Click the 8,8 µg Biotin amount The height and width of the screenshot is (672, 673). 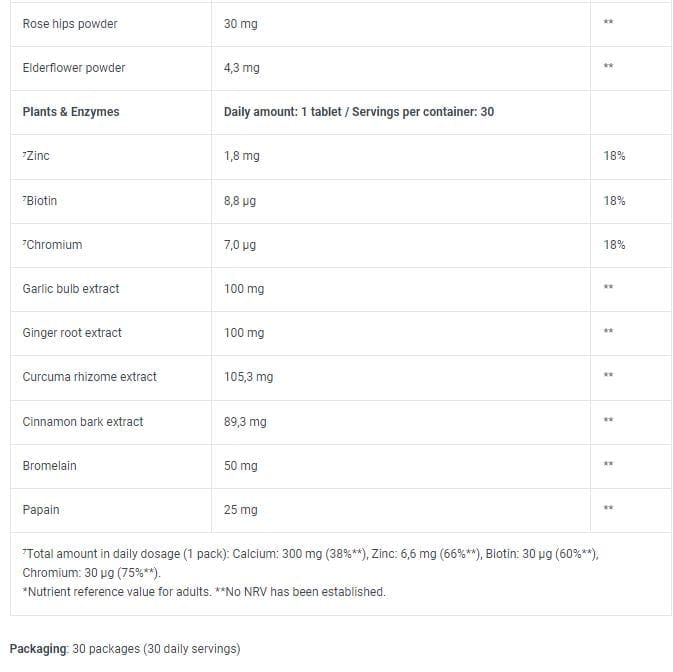[240, 201]
